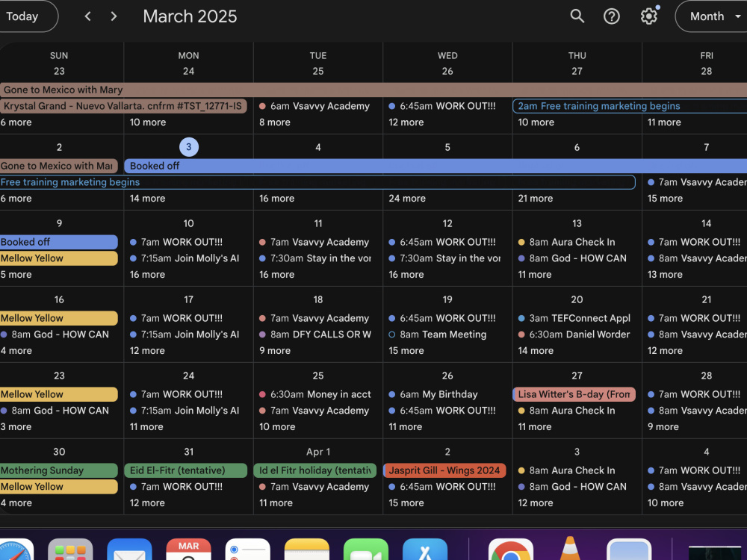Open the Krystal Grand - Nuevo Vallarta event

pyautogui.click(x=123, y=106)
